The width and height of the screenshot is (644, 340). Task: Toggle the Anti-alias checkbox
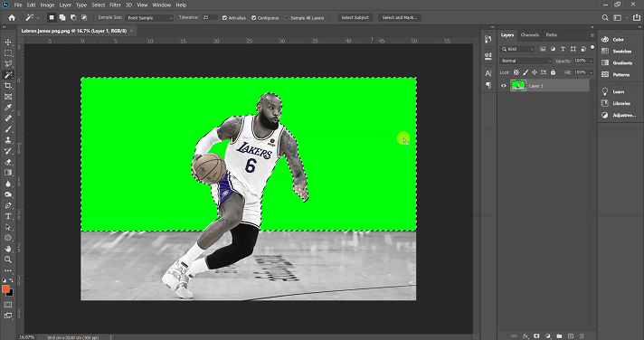(224, 18)
